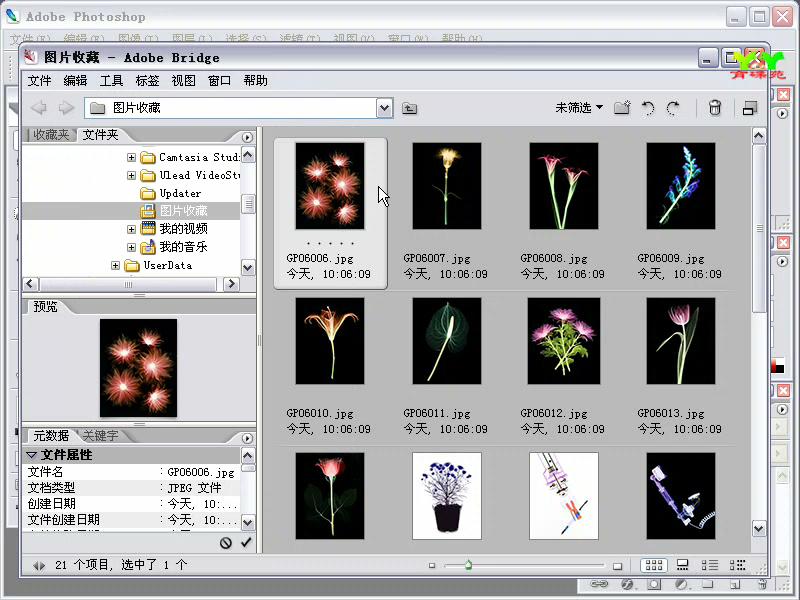Switch to versions and alternates view icon

737,565
